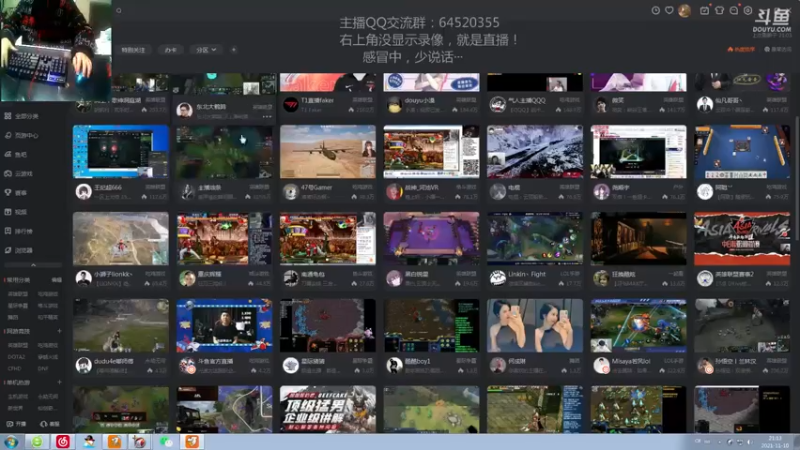Open the messages bubble icon in header
The height and width of the screenshot is (450, 800).
[x=734, y=10]
